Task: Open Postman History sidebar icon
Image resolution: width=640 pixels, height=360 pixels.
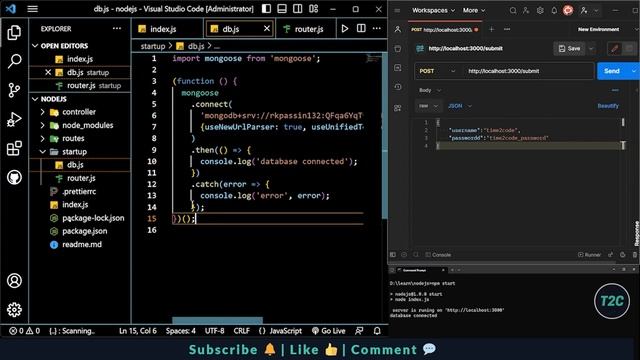Action: pos(398,87)
